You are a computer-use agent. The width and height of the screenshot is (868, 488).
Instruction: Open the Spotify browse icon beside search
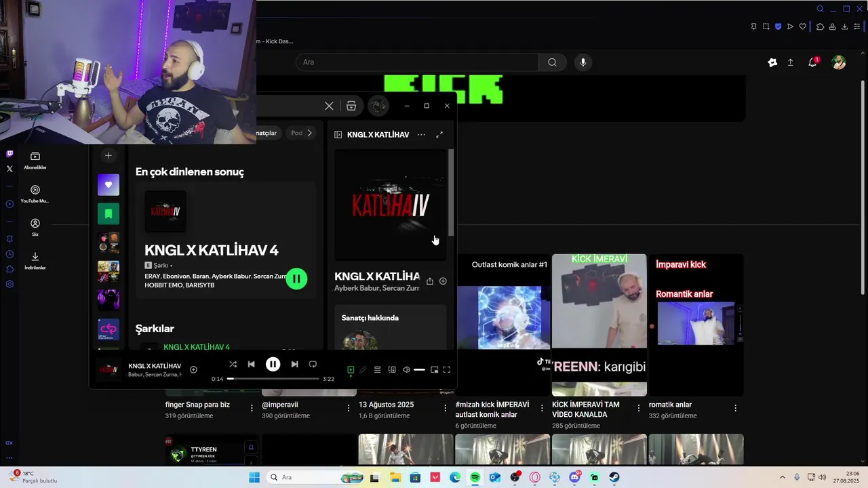(x=351, y=106)
